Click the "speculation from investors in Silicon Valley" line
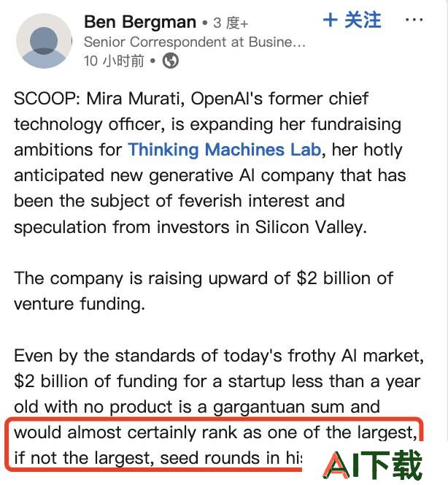This screenshot has width=448, height=485. click(x=190, y=227)
